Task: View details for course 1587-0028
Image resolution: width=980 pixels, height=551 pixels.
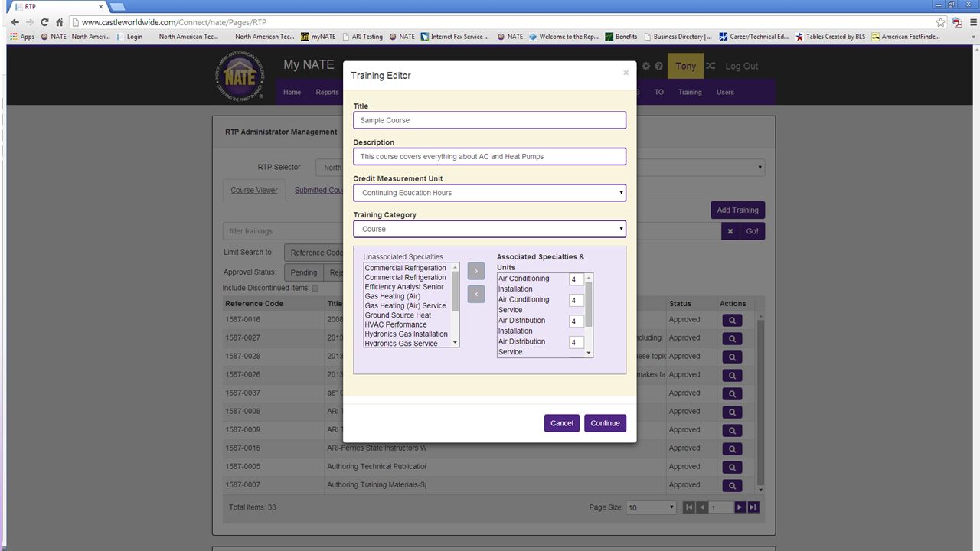Action: coord(732,357)
